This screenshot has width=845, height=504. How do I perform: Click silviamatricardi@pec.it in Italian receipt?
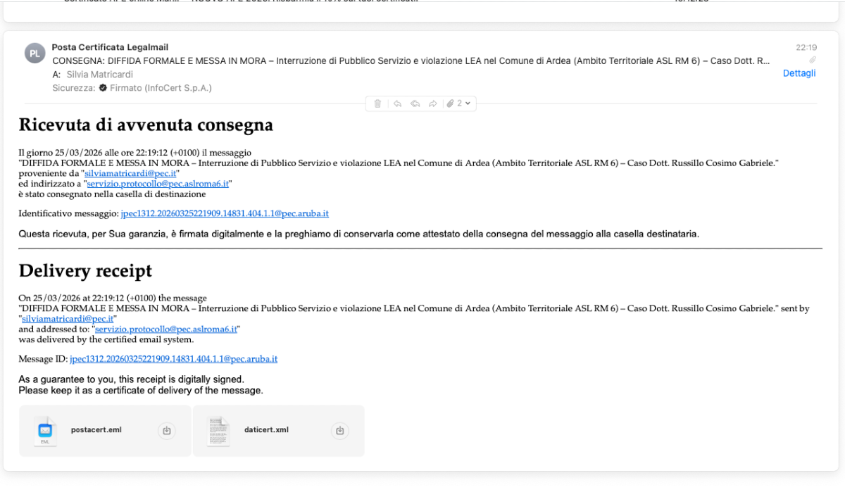pyautogui.click(x=131, y=173)
